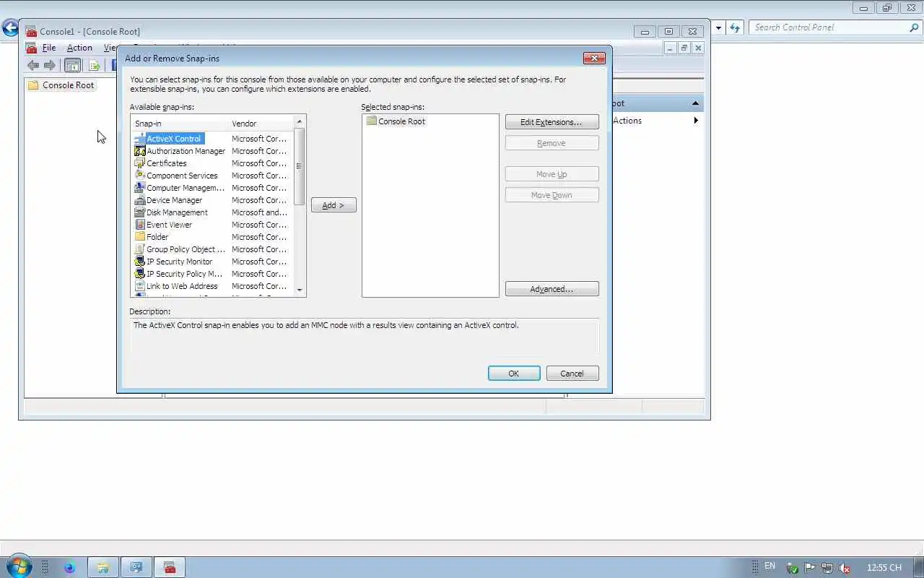This screenshot has height=578, width=924.
Task: Open the Windows Start orb
Action: (18, 566)
